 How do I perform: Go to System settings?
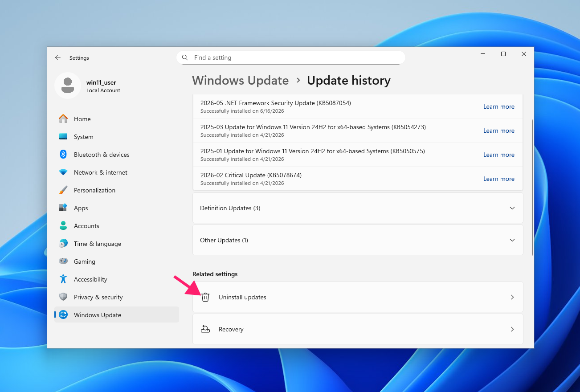(x=117, y=137)
